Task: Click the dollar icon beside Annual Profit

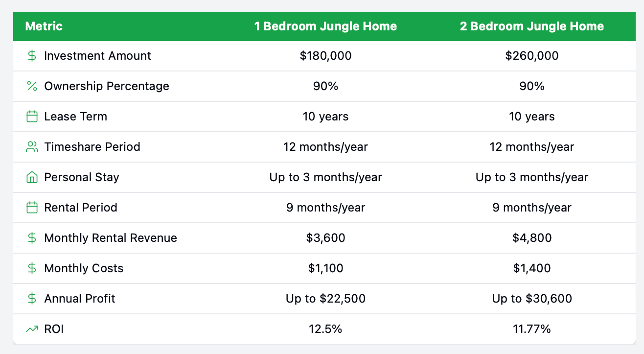Action: 32,299
